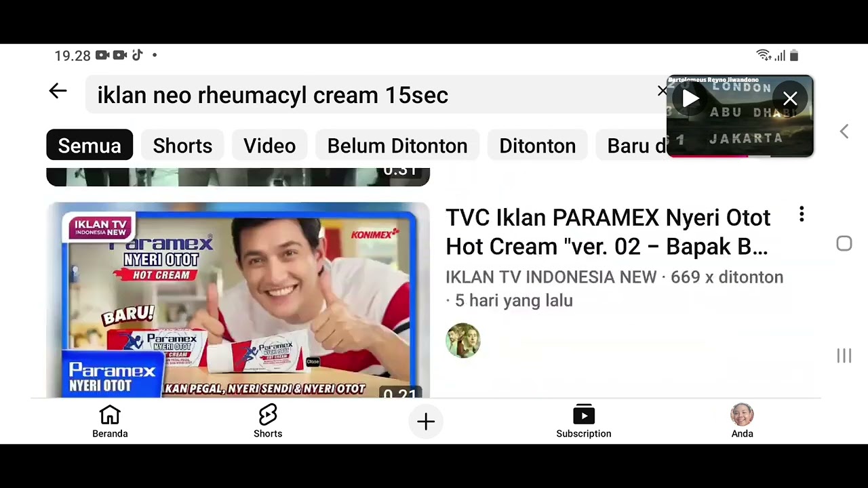Go to Beranda home tab
Image resolution: width=868 pixels, height=488 pixels.
tap(110, 422)
